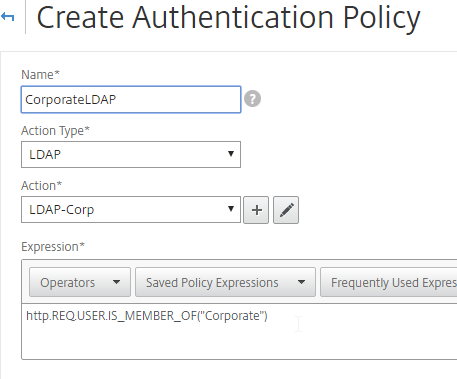Viewport: 457px width, 379px height.
Task: Click the empty area below the expression text
Action: point(233,343)
